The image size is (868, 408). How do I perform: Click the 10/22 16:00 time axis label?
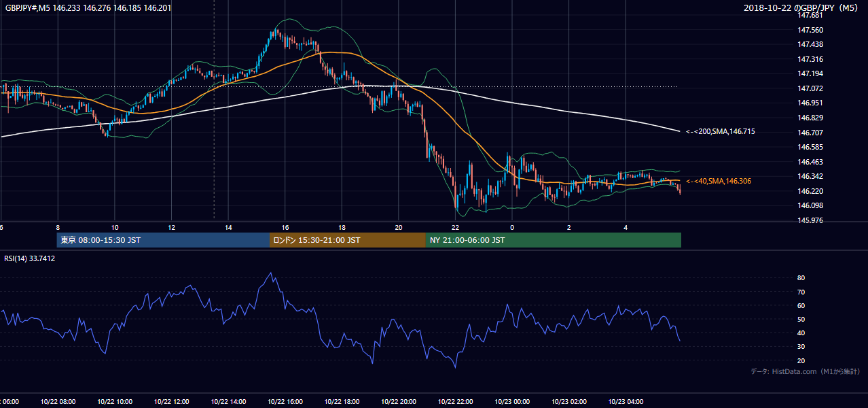click(285, 402)
